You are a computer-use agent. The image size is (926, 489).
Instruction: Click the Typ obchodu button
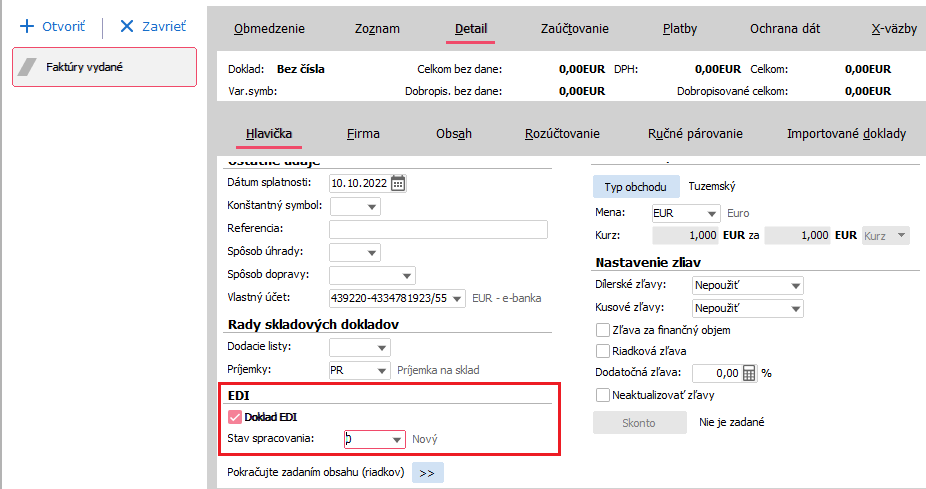tap(635, 187)
